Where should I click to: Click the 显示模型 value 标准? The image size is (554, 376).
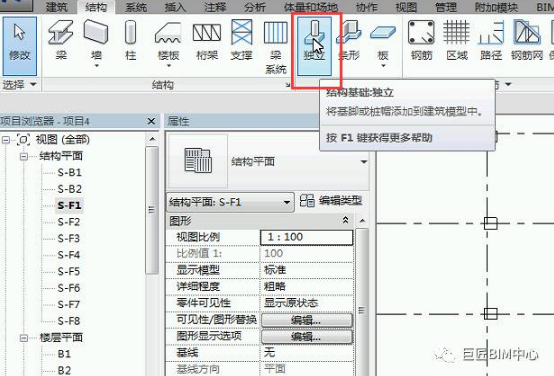coord(307,270)
